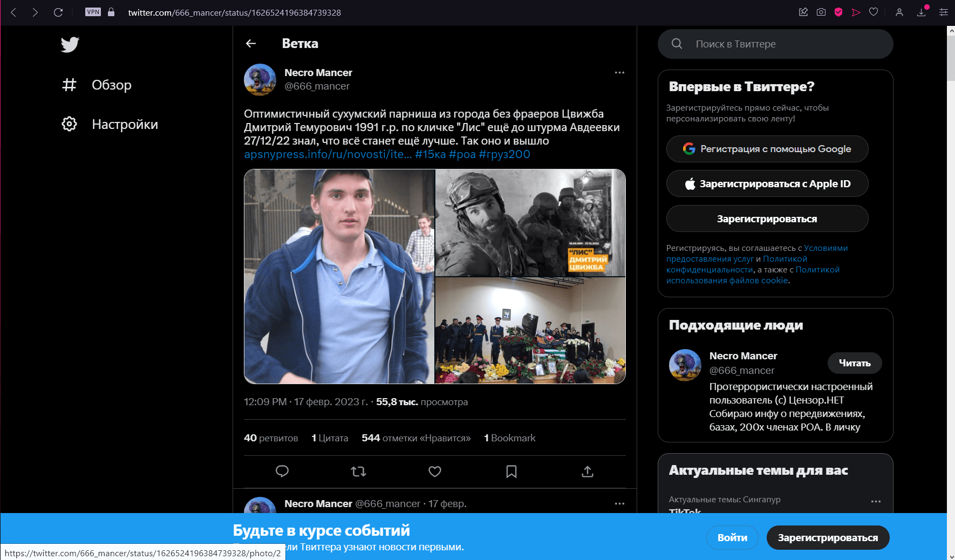
Task: Like the tweet with heart icon
Action: coord(435,472)
